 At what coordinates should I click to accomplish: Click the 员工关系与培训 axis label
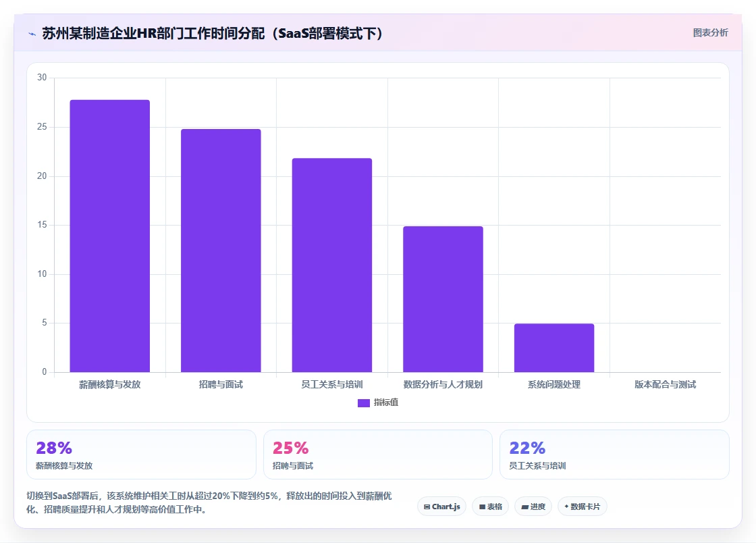click(x=332, y=384)
